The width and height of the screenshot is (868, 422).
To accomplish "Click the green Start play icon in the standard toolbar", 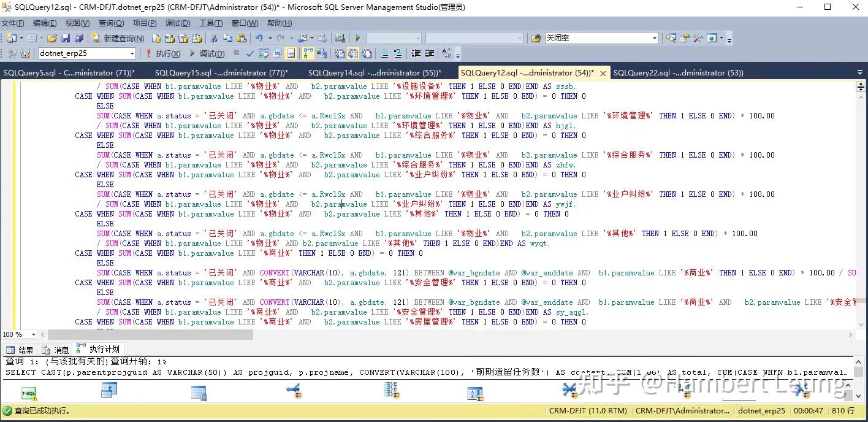I will click(x=358, y=38).
